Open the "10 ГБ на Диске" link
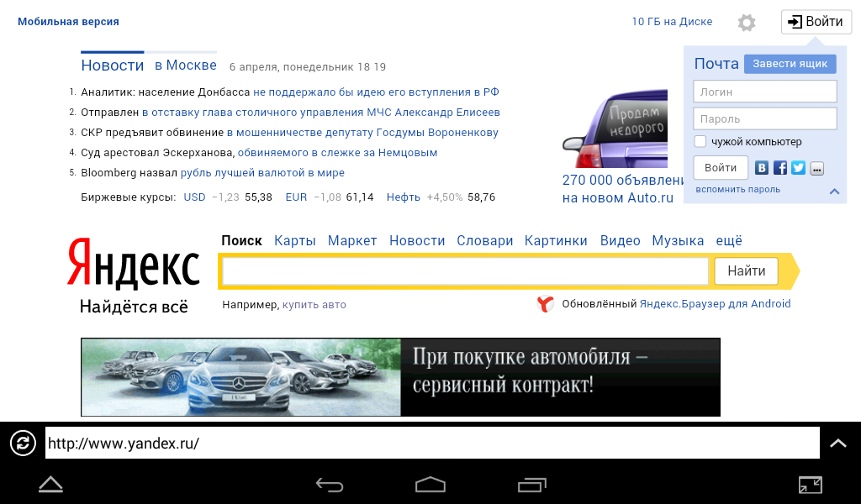 click(672, 21)
